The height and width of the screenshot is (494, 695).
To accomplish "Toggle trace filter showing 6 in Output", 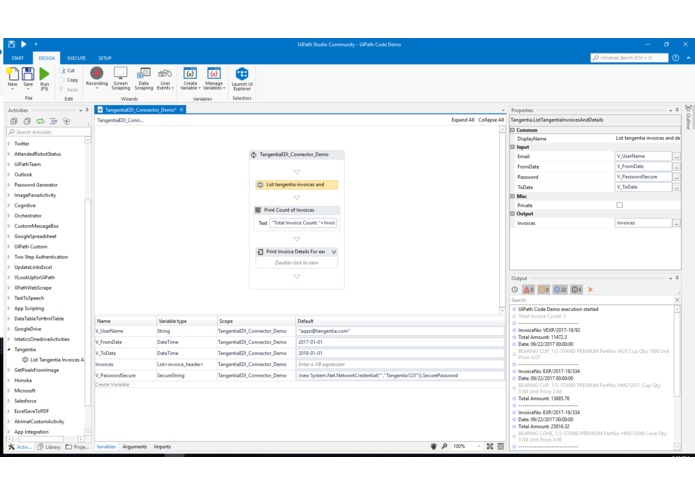I will click(576, 289).
